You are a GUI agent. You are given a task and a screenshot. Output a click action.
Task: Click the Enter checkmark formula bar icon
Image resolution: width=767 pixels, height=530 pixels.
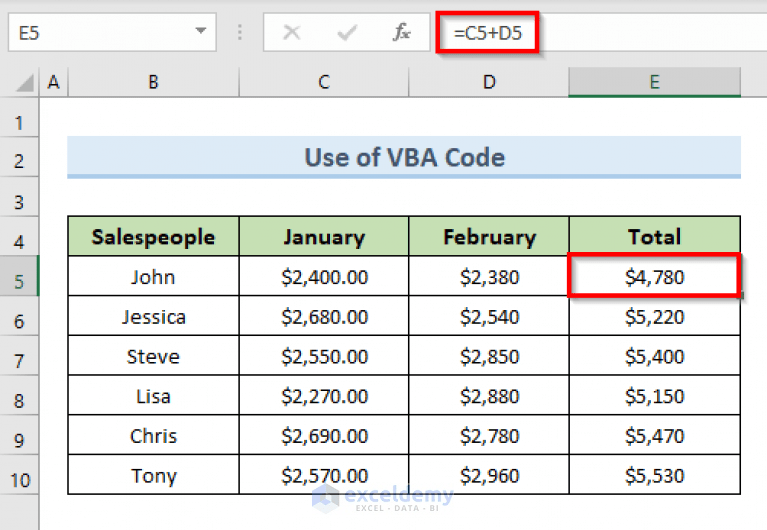click(347, 33)
